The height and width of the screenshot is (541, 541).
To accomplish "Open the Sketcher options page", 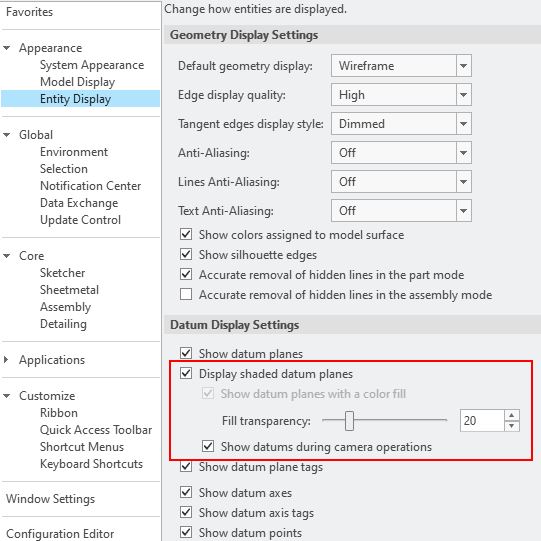I will pyautogui.click(x=62, y=273).
